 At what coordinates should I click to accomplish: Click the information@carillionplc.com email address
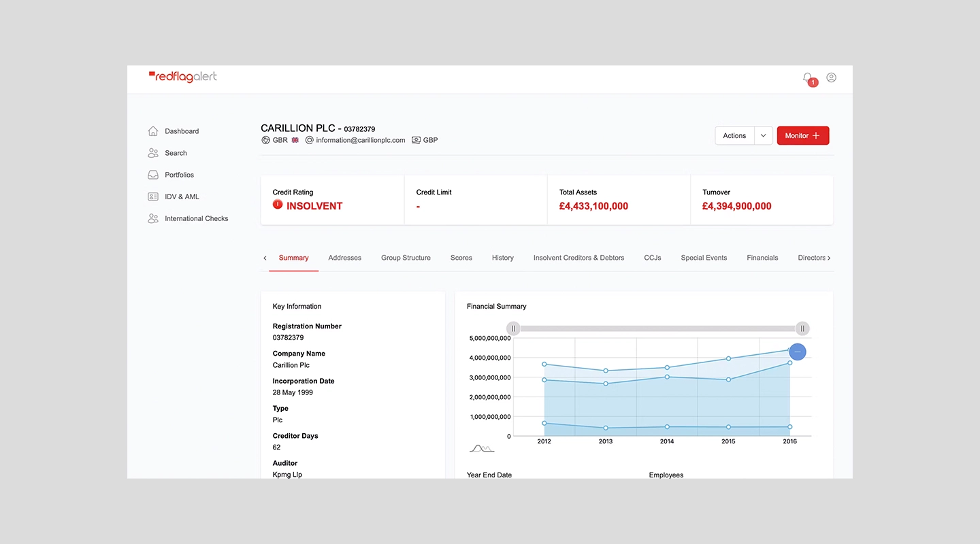(x=361, y=140)
